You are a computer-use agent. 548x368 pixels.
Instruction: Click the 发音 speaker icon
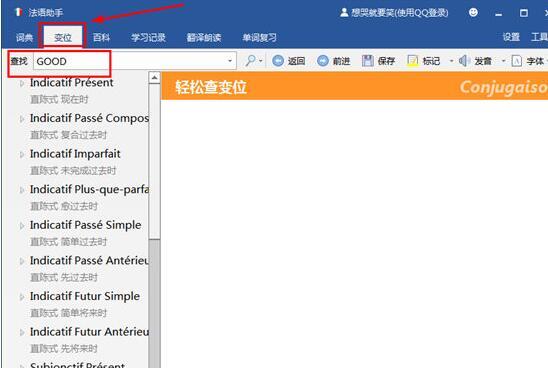click(x=464, y=61)
